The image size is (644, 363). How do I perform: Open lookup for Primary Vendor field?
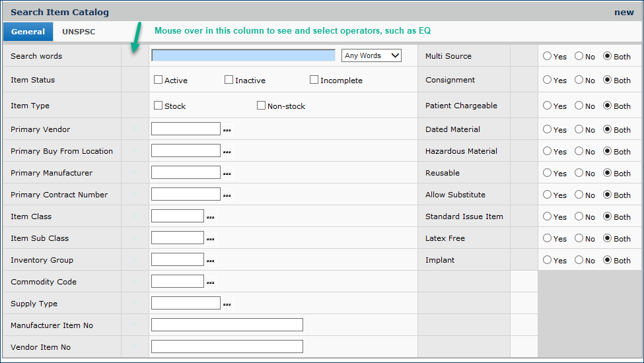[227, 130]
